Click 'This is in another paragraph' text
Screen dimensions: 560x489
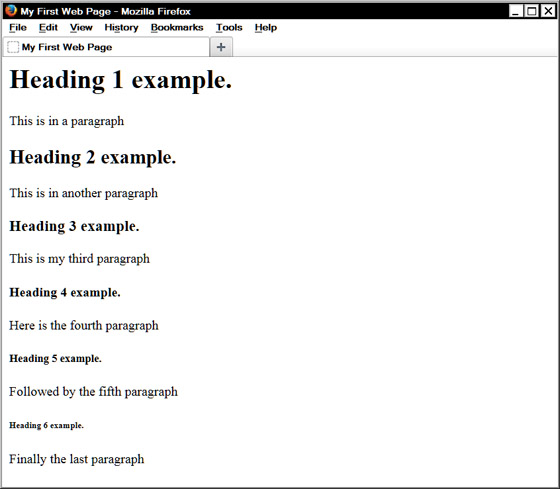coord(84,193)
